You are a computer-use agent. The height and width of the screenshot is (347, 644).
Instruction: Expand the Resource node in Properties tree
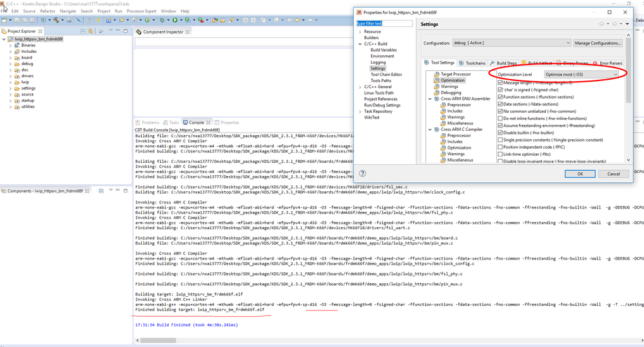click(360, 32)
